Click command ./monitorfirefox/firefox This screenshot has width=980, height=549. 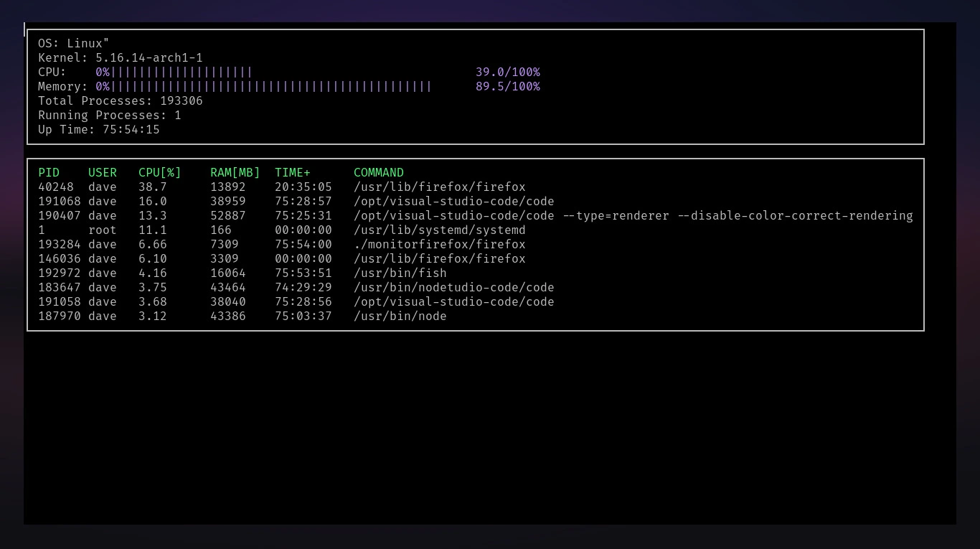(440, 245)
